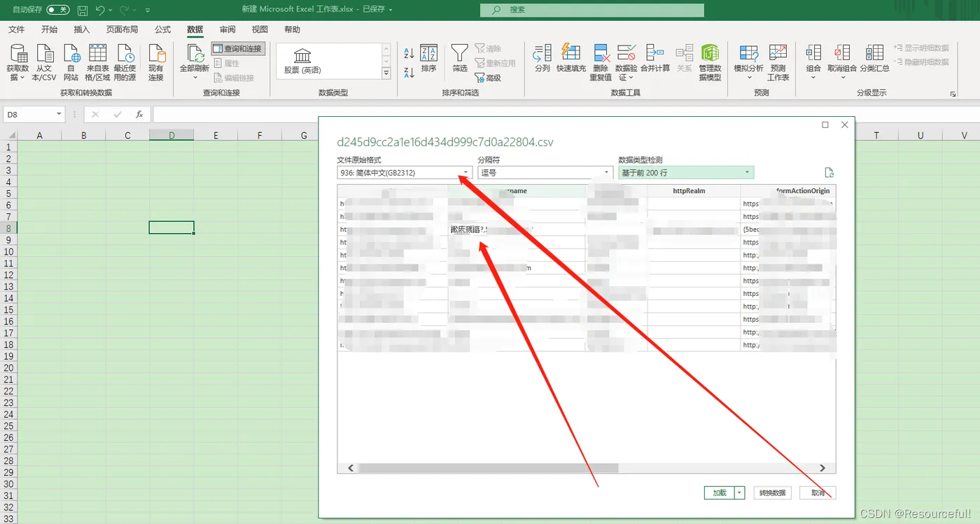Open the 分级显示 outline dialog launcher
The image size is (980, 524).
953,94
